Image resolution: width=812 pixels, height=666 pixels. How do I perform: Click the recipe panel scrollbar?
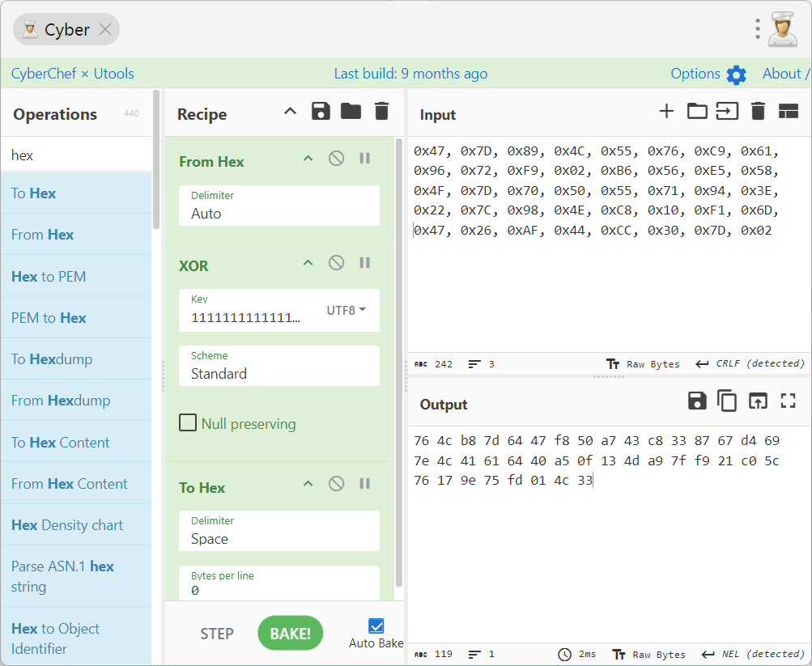(x=399, y=363)
